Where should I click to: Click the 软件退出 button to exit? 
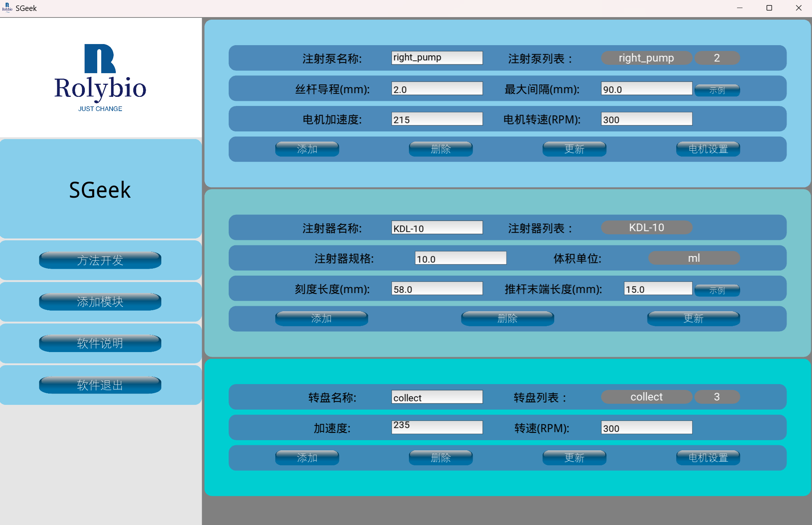(100, 385)
